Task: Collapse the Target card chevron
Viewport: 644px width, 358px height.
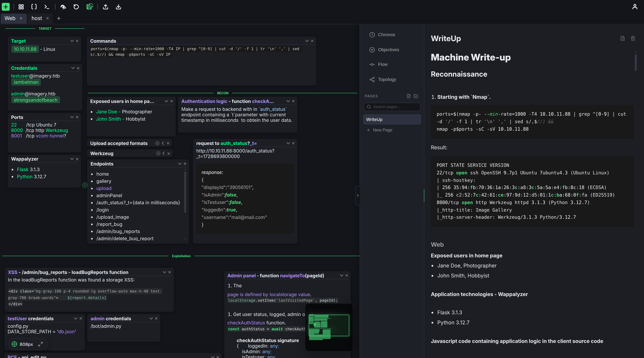Action: (x=72, y=41)
